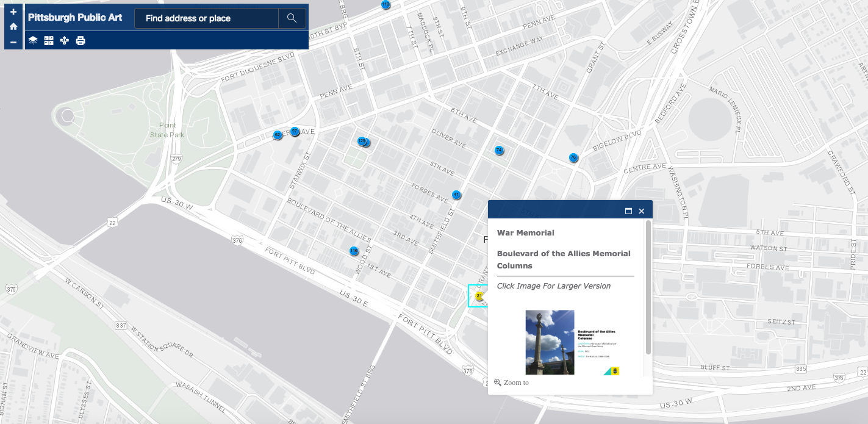Maximize the War Memorial popup

628,211
